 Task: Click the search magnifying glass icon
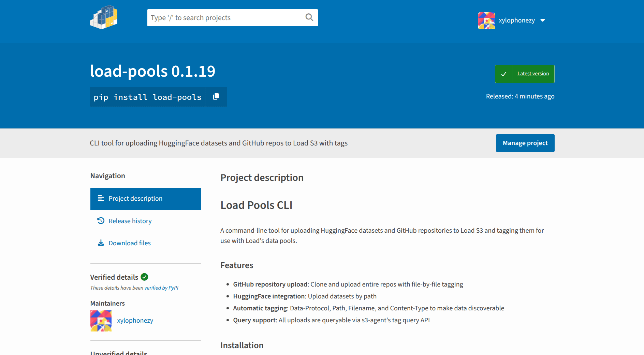309,17
